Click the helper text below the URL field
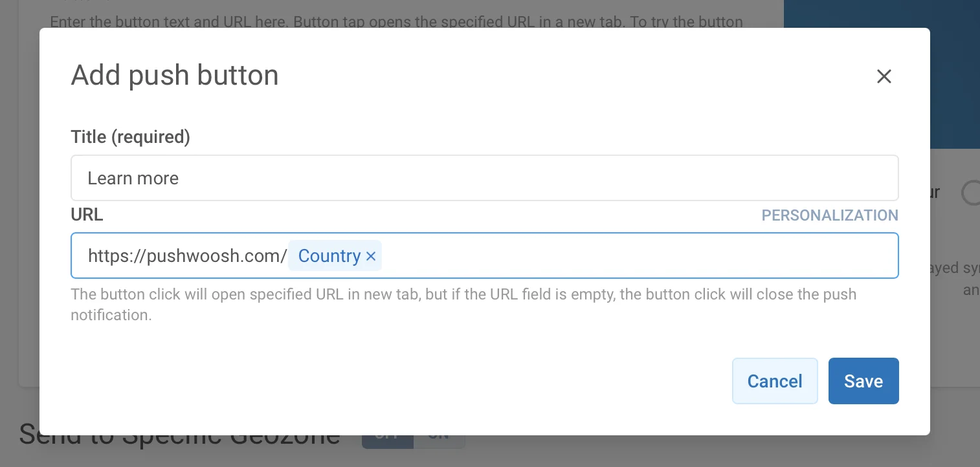The width and height of the screenshot is (980, 467). pos(463,304)
